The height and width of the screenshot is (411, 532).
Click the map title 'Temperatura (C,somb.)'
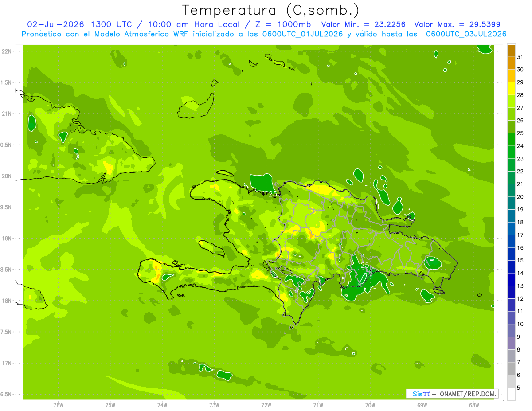coord(270,10)
